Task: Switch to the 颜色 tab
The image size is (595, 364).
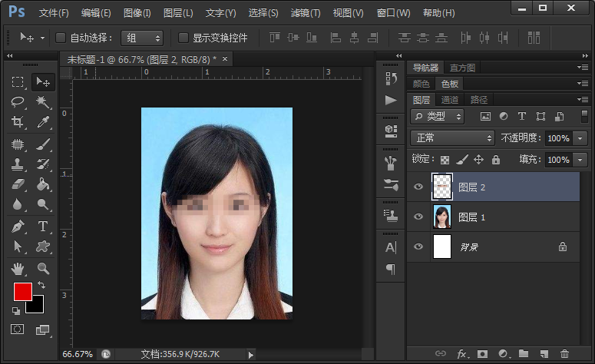Action: click(x=421, y=84)
